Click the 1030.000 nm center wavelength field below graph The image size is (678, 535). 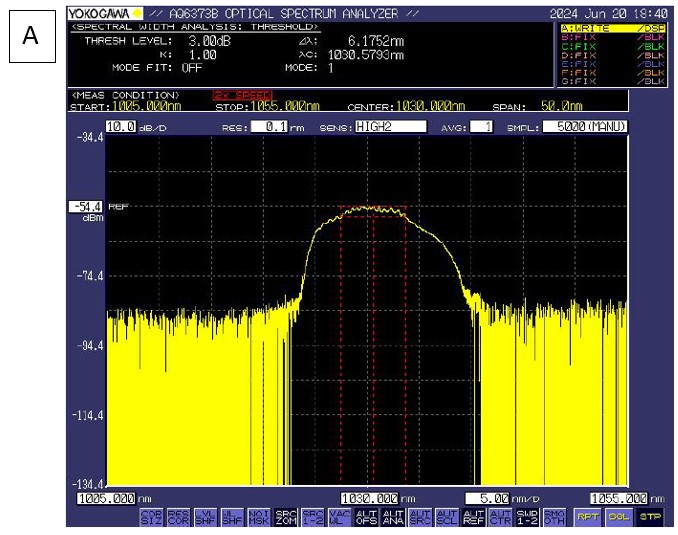(369, 499)
